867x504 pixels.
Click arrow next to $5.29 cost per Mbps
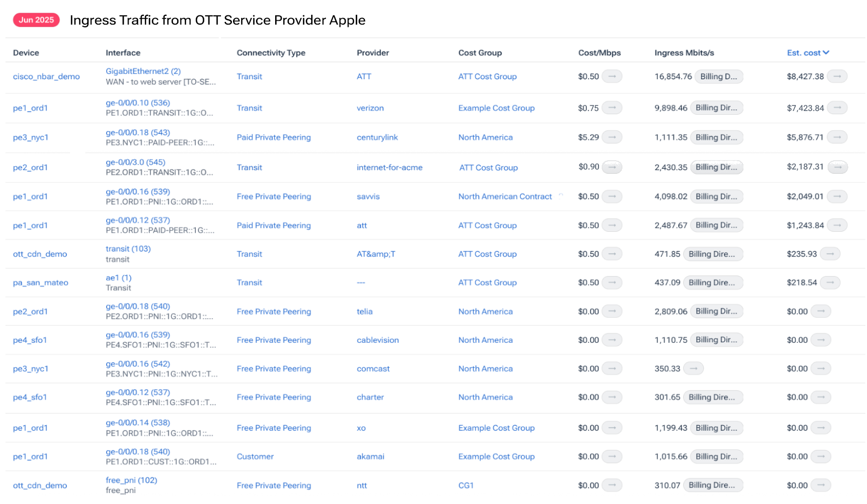[x=612, y=137]
